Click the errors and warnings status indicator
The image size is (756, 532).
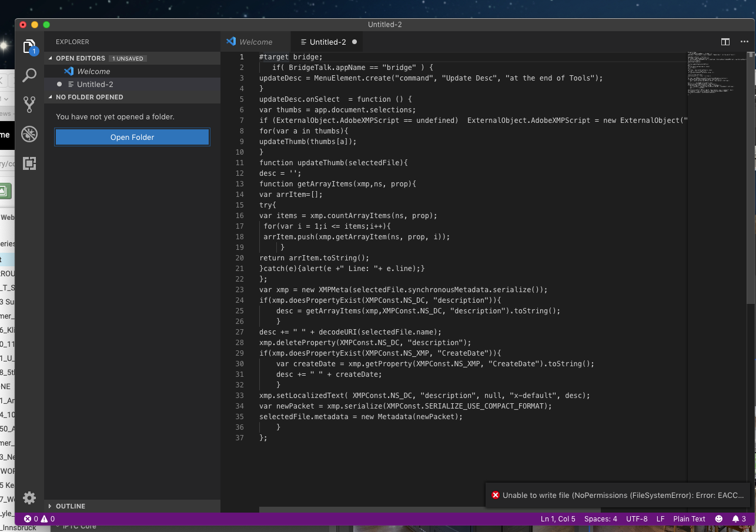pyautogui.click(x=39, y=518)
